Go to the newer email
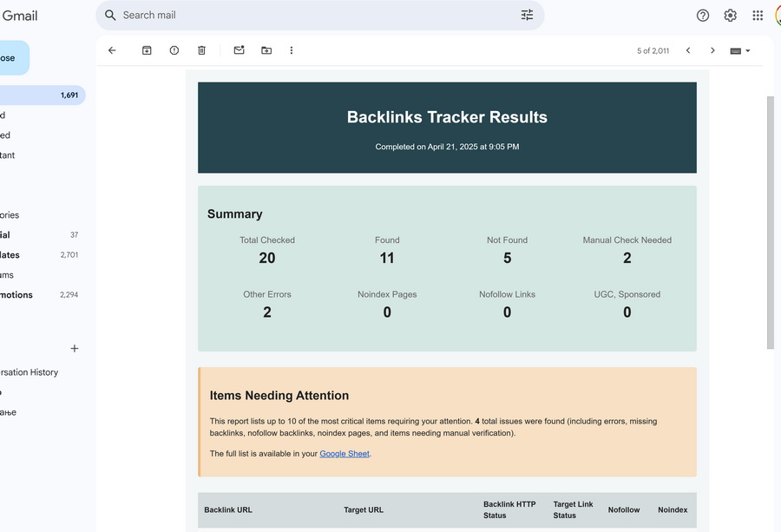 (688, 50)
